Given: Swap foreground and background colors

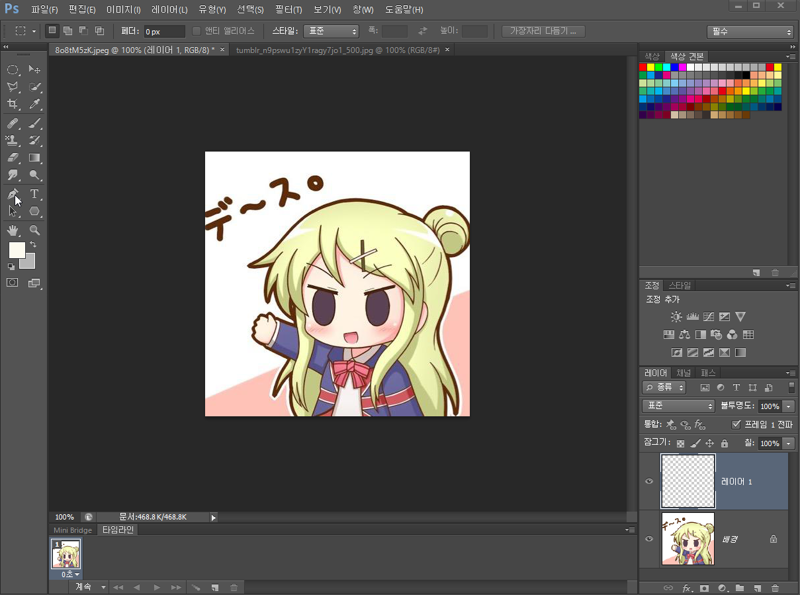Looking at the screenshot, I should [x=33, y=245].
